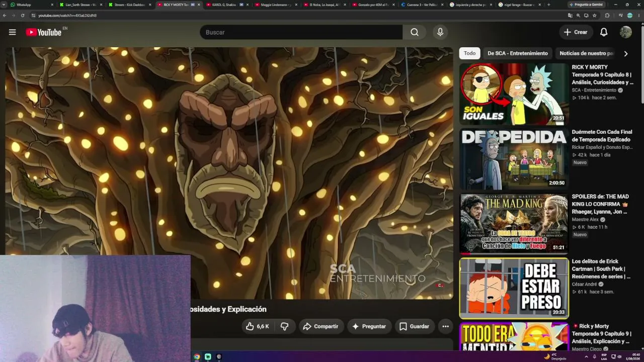Screen dimensions: 644x362
Task: Switch to the Cuevana 3 tab
Action: (422, 5)
